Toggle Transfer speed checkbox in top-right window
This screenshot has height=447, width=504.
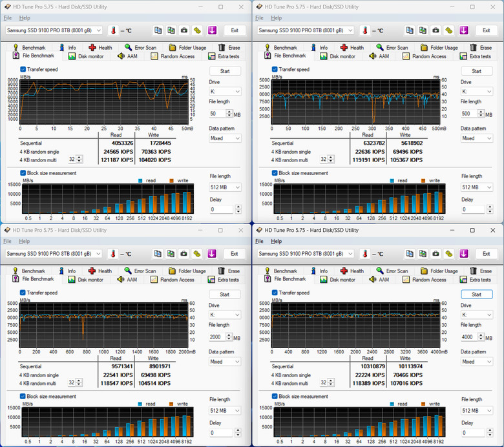pyautogui.click(x=275, y=69)
